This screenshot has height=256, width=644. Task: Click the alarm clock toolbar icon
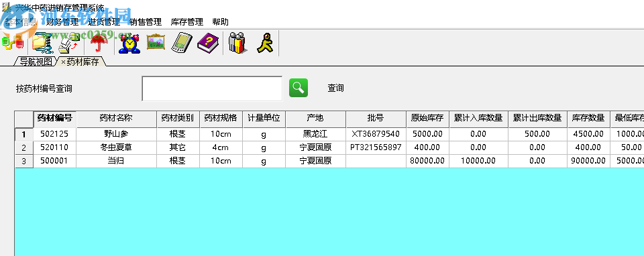coord(129,43)
